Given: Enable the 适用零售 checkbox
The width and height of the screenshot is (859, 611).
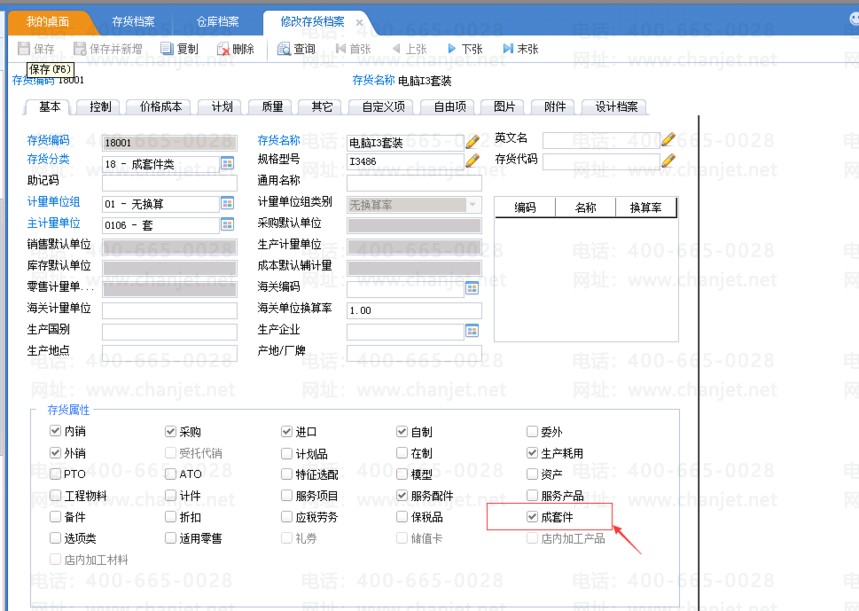Looking at the screenshot, I should (x=170, y=538).
